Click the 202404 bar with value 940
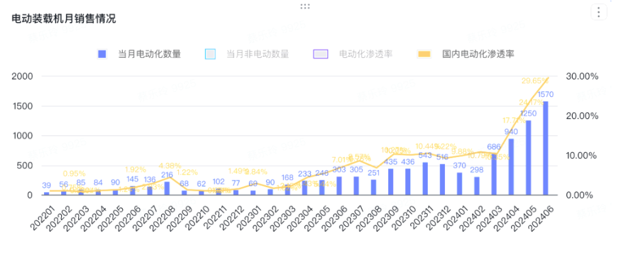The width and height of the screenshot is (644, 254). (511, 167)
